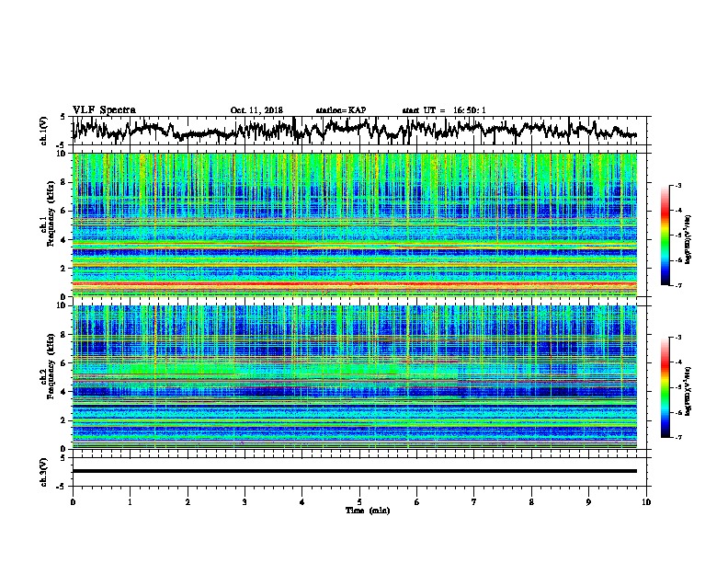728x563 pixels.
Task: Select the "Time (min)" x-axis label
Action: coord(368,511)
